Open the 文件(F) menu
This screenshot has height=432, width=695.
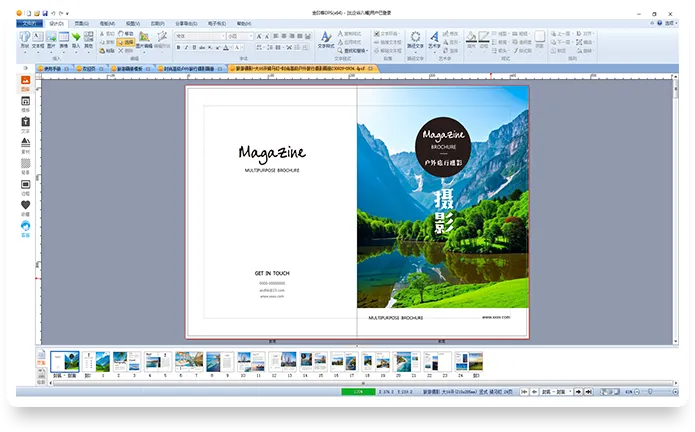tap(31, 22)
